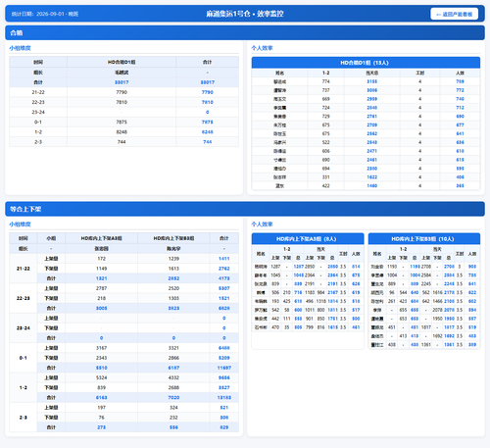
Task: Click the 上下架 section header bar
Action: coord(245,209)
